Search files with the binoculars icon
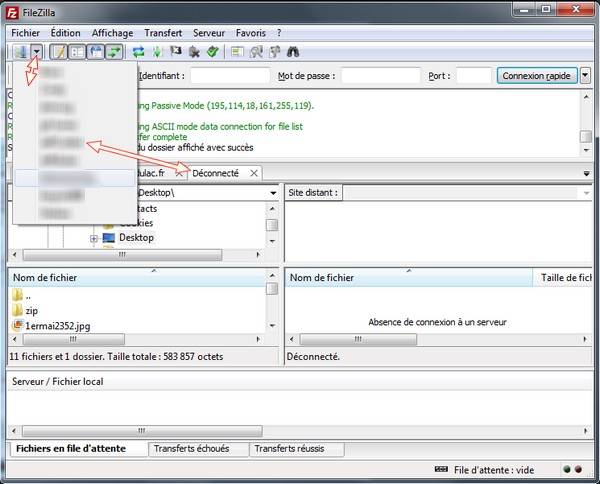Viewport: 600px width, 484px height. [x=293, y=52]
